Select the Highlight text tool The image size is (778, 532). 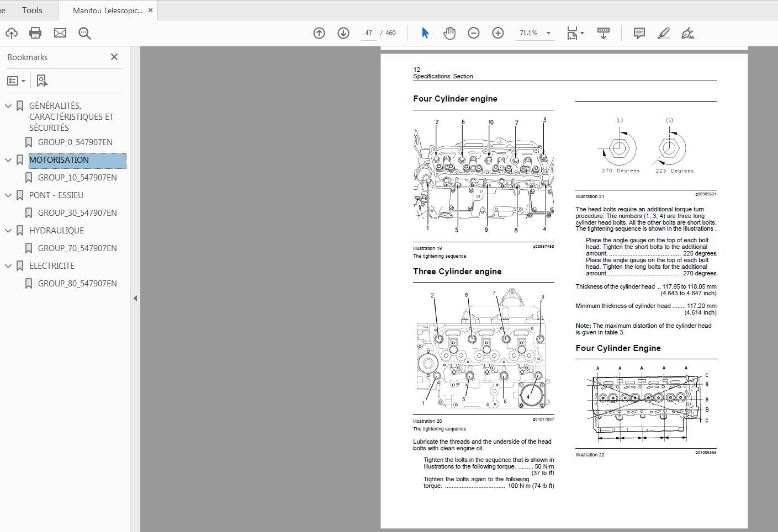(x=663, y=33)
